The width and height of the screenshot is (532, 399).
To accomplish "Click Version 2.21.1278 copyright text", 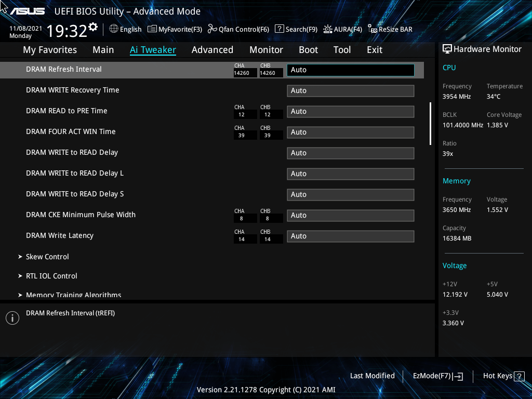I will click(x=266, y=390).
